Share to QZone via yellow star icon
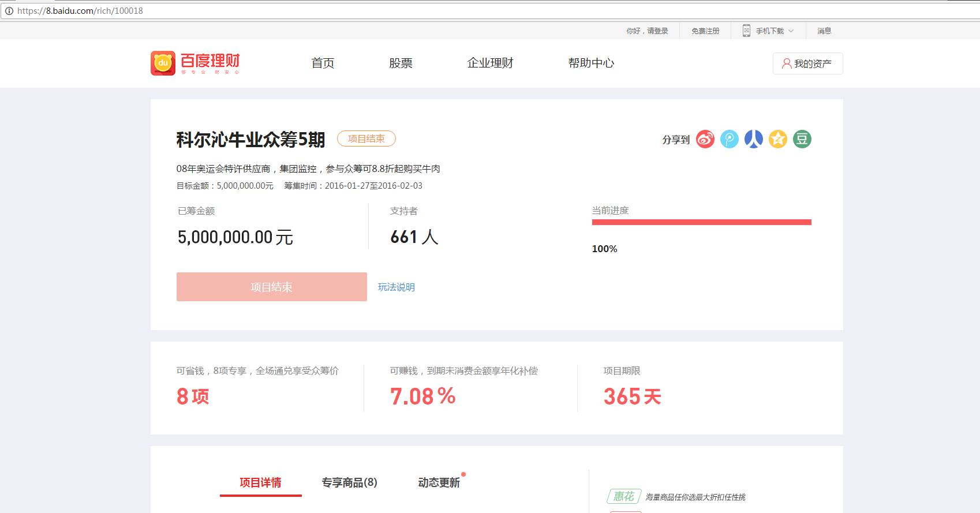This screenshot has width=980, height=513. (x=778, y=139)
